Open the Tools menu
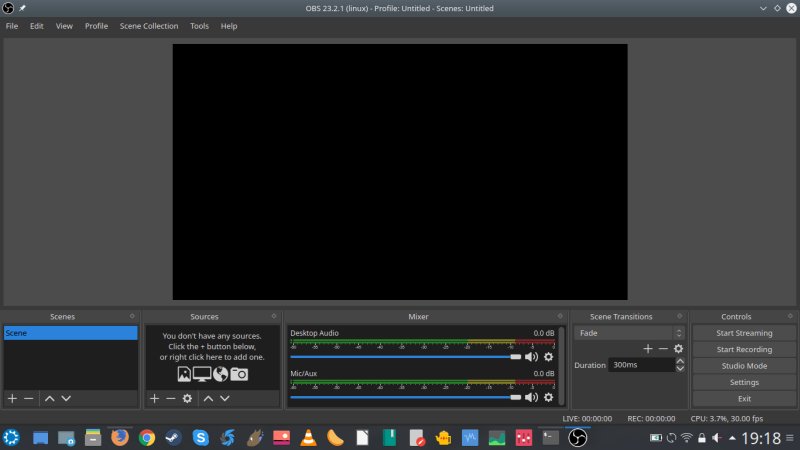 200,26
